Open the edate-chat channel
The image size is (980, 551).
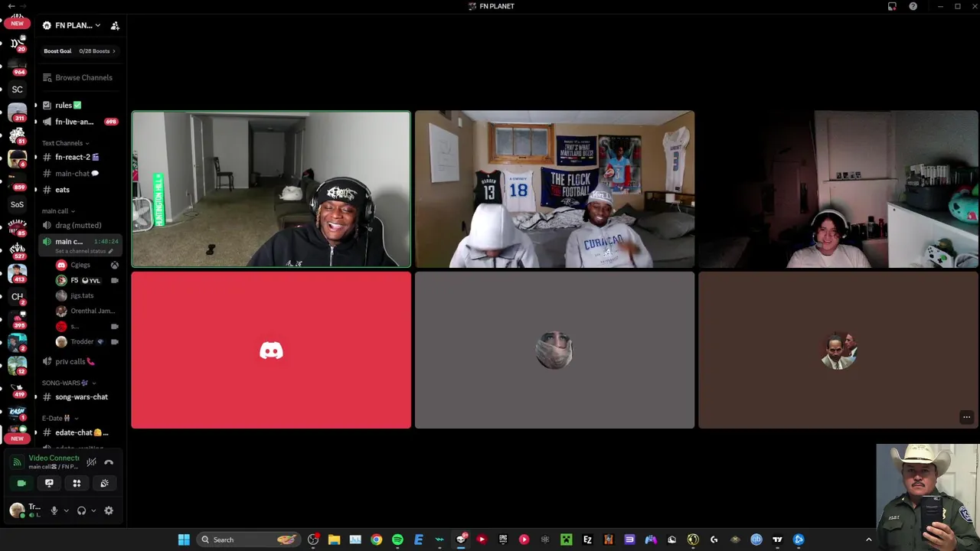click(x=80, y=432)
